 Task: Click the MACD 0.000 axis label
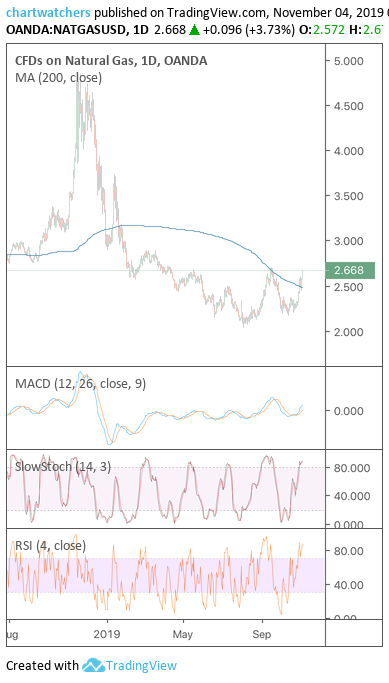348,411
